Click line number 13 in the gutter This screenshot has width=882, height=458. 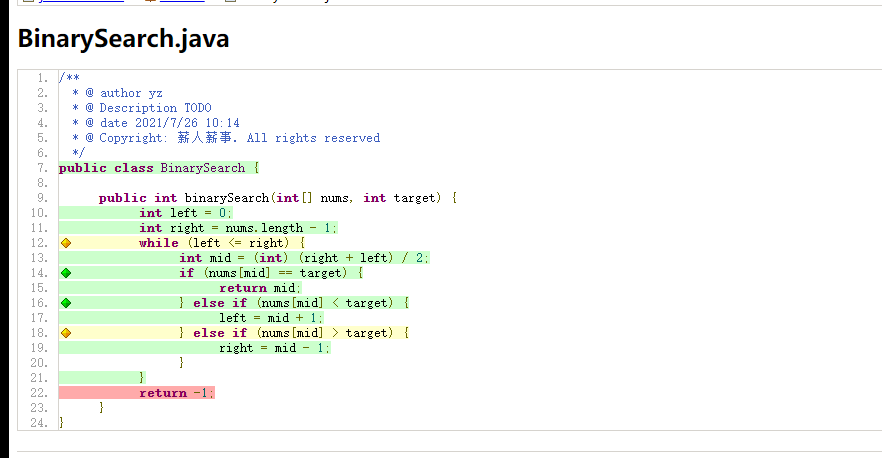[39, 258]
